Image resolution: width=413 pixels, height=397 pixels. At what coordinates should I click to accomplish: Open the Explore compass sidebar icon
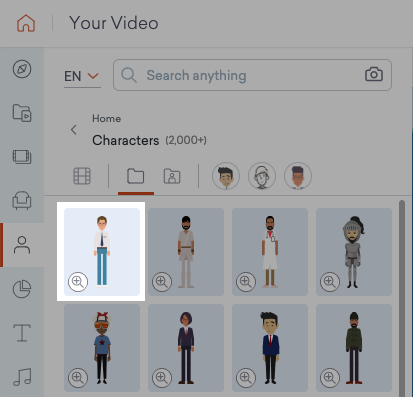(x=22, y=69)
